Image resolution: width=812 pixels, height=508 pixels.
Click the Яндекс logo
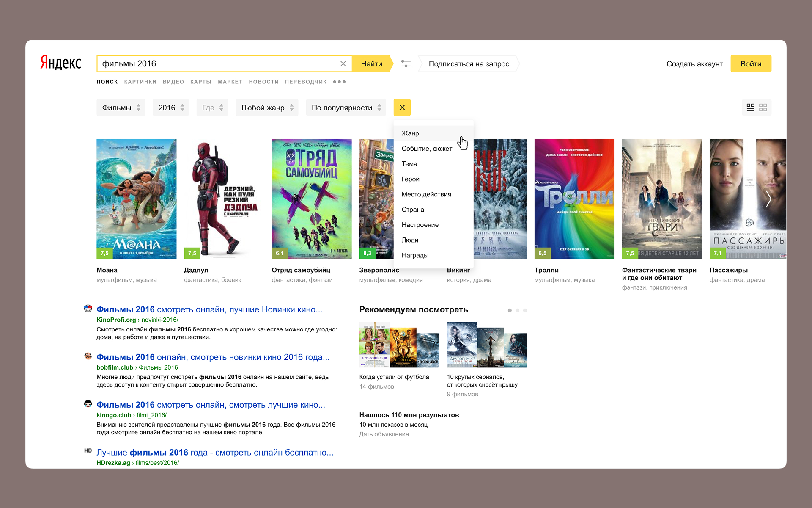pos(61,63)
